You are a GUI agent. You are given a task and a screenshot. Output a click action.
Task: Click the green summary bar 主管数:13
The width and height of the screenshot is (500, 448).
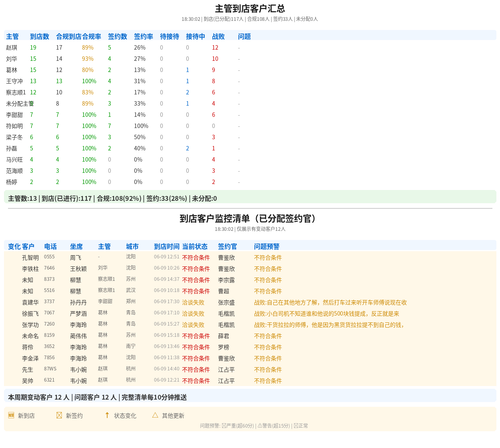point(250,198)
